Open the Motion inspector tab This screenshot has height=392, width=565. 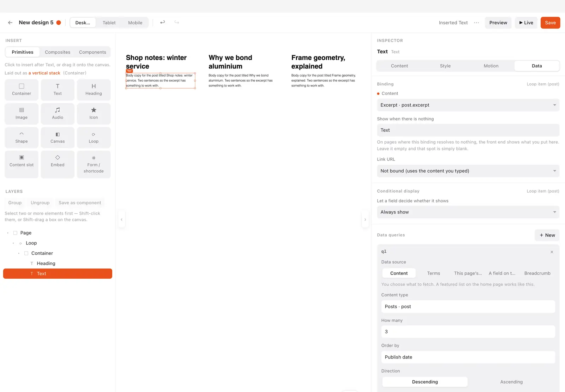(491, 66)
